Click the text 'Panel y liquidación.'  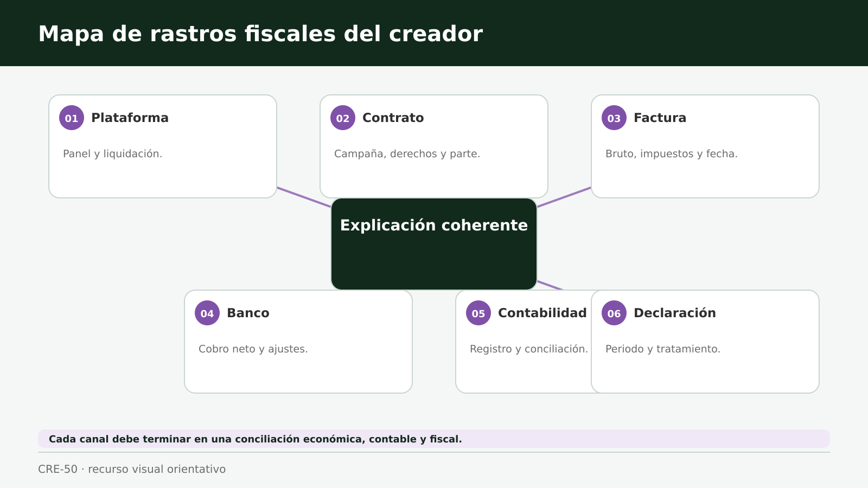[x=112, y=153]
